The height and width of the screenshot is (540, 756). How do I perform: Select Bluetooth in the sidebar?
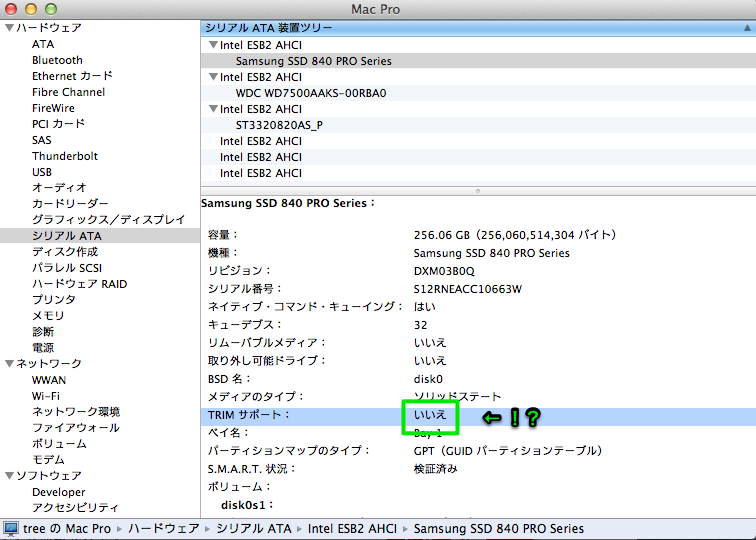[57, 60]
